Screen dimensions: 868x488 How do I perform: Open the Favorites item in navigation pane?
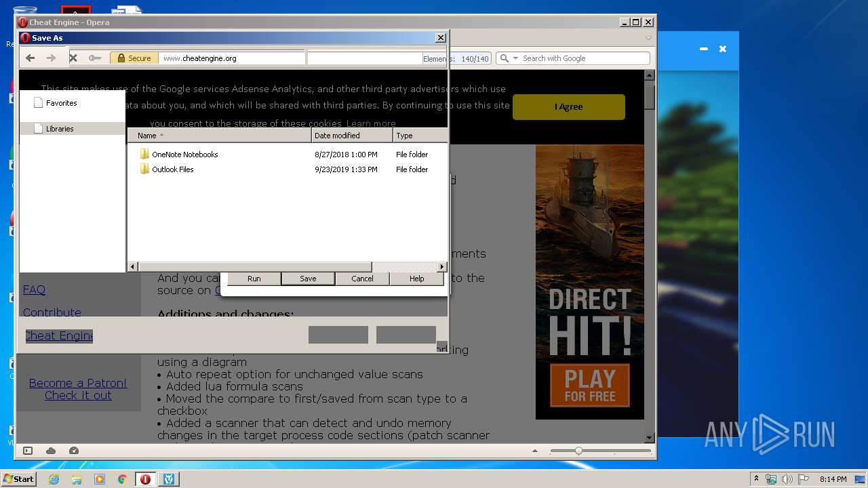click(x=61, y=103)
